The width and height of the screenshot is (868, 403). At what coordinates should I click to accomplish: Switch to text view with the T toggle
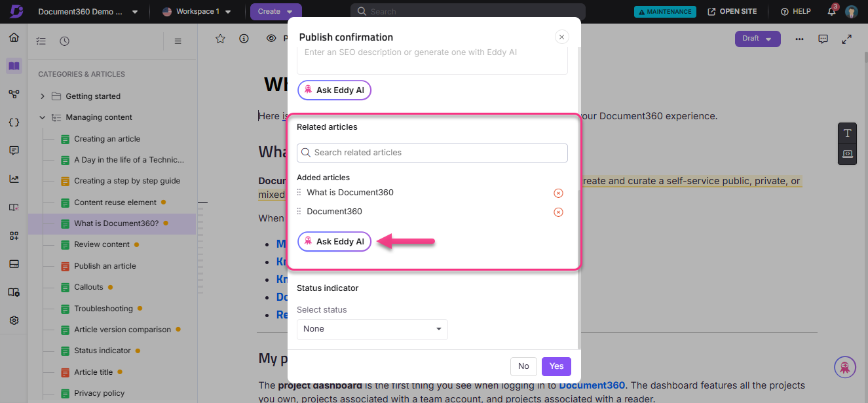tap(847, 133)
